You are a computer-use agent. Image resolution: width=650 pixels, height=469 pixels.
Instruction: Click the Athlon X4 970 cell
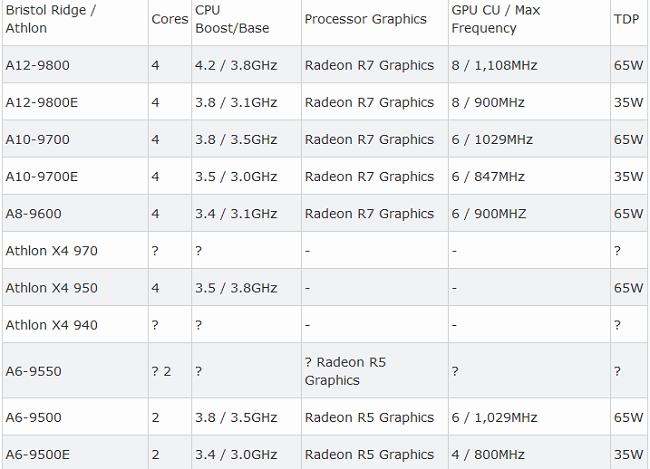click(x=51, y=250)
